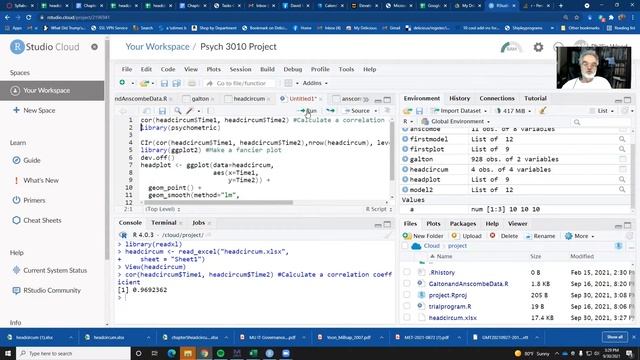The height and width of the screenshot is (360, 640).
Task: Switch to the Jobs tab
Action: [198, 223]
